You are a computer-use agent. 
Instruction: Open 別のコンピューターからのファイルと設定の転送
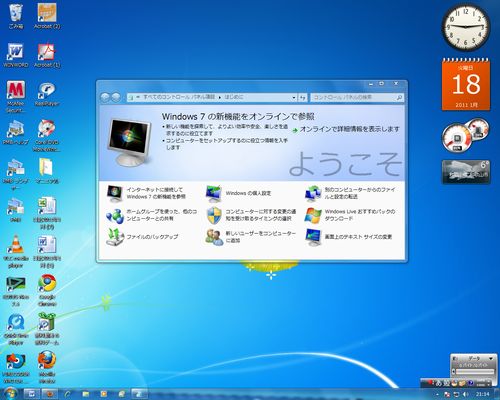tap(350, 193)
